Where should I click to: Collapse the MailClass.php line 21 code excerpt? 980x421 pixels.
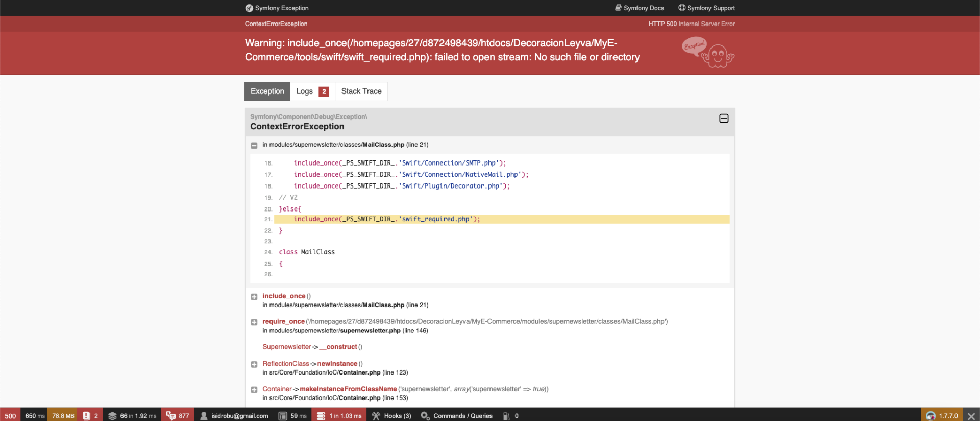tap(254, 146)
